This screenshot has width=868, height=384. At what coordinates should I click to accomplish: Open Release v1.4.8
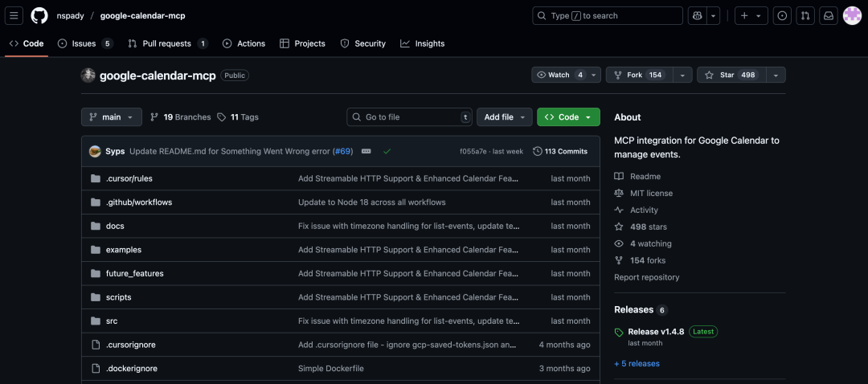[656, 332]
